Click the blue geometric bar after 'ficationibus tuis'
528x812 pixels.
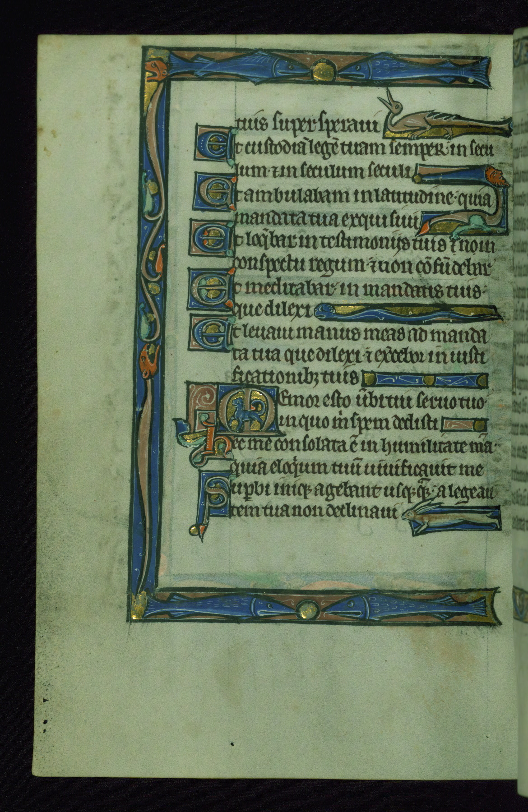click(427, 379)
